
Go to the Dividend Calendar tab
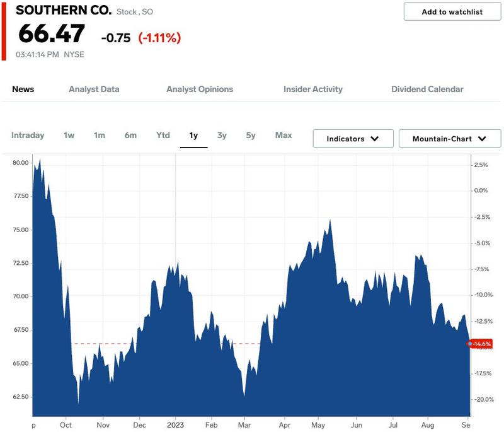coord(428,89)
